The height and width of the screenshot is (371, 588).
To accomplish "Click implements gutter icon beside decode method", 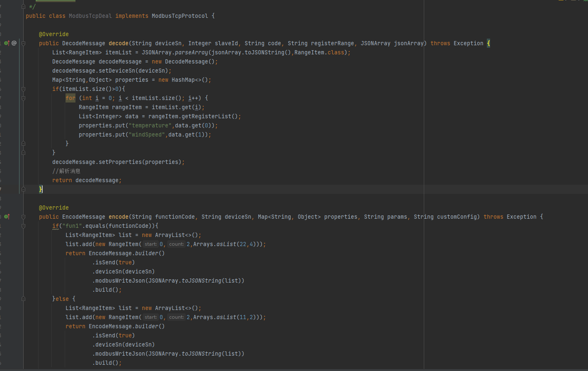I will tap(7, 43).
